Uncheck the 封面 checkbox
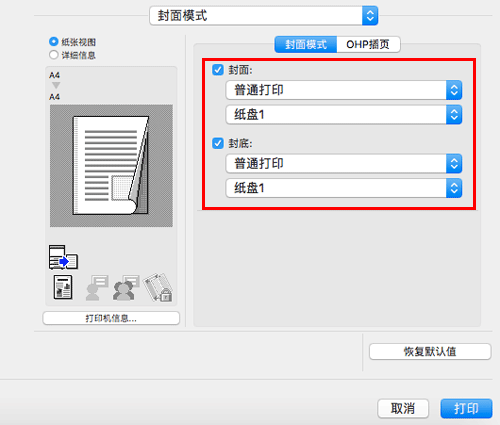500x425 pixels. point(218,70)
